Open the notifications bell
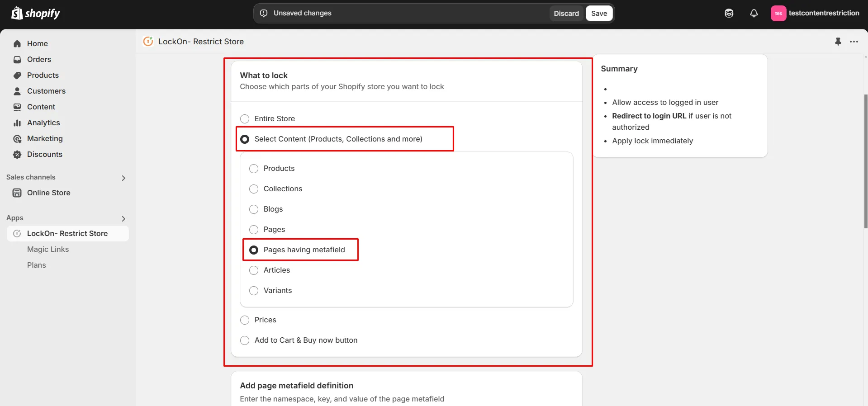The width and height of the screenshot is (868, 406). (754, 14)
